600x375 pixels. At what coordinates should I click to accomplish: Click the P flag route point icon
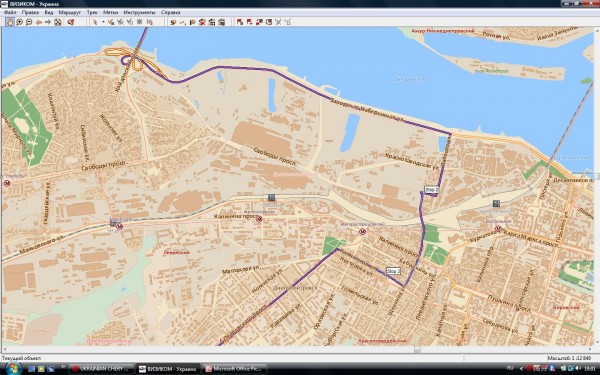tap(192, 22)
